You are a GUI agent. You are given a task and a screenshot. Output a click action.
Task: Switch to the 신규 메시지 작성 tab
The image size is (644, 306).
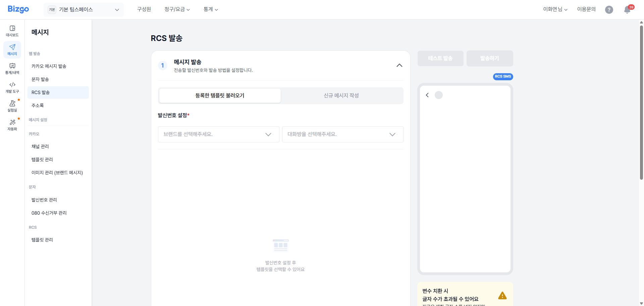pos(341,95)
